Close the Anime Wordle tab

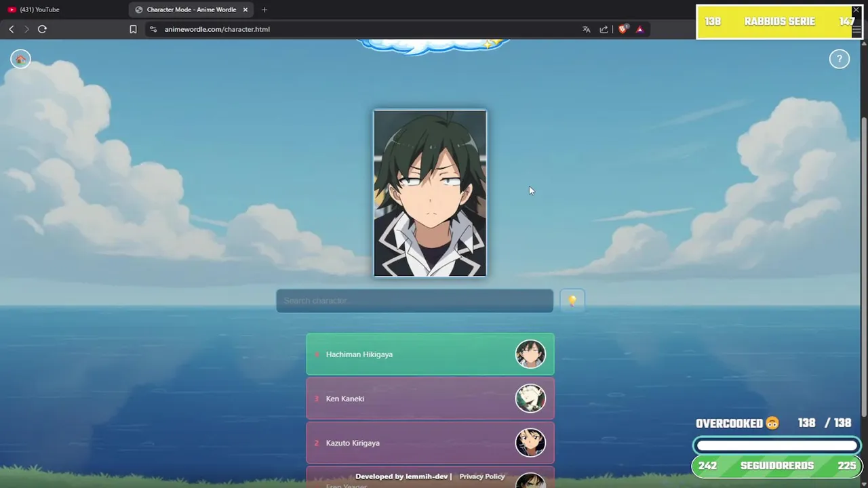(x=245, y=9)
